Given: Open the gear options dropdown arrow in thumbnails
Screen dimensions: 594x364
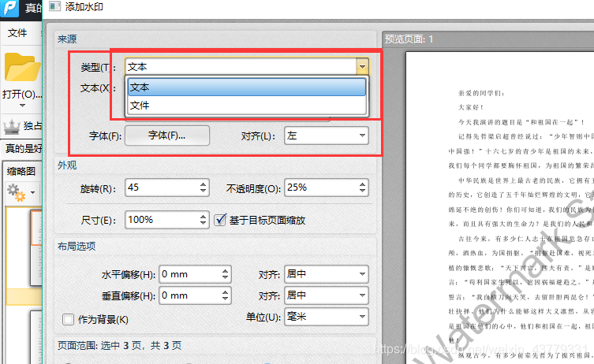Looking at the screenshot, I should click(33, 192).
